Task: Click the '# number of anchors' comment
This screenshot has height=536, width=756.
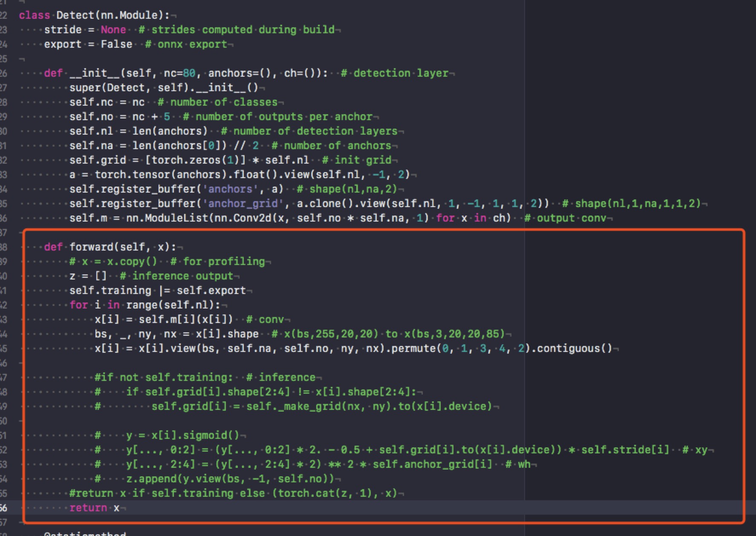Action: 332,146
